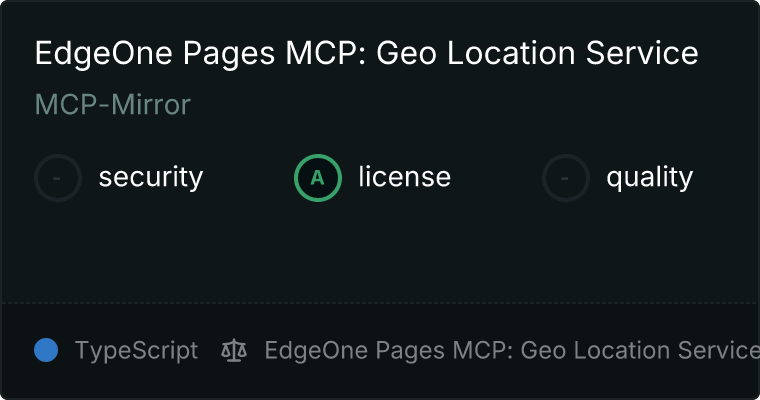Open the MCP-Mirror author link
The height and width of the screenshot is (400, 760).
(112, 104)
